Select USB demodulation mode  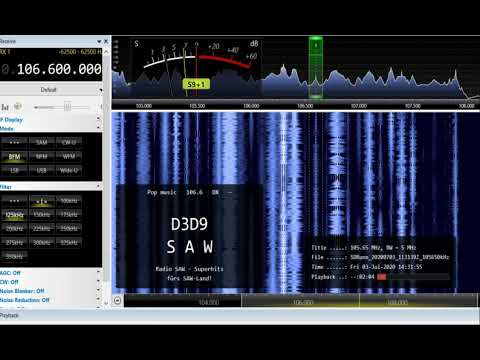tap(41, 170)
